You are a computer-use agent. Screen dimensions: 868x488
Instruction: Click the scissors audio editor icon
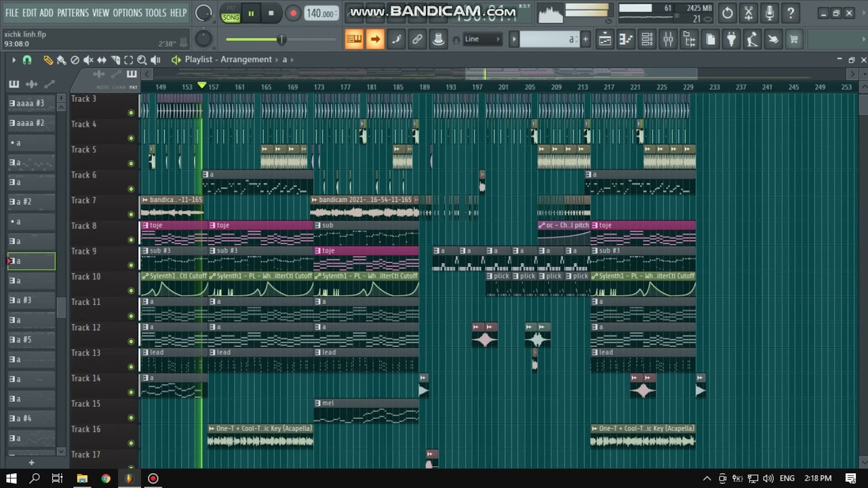coord(749,13)
